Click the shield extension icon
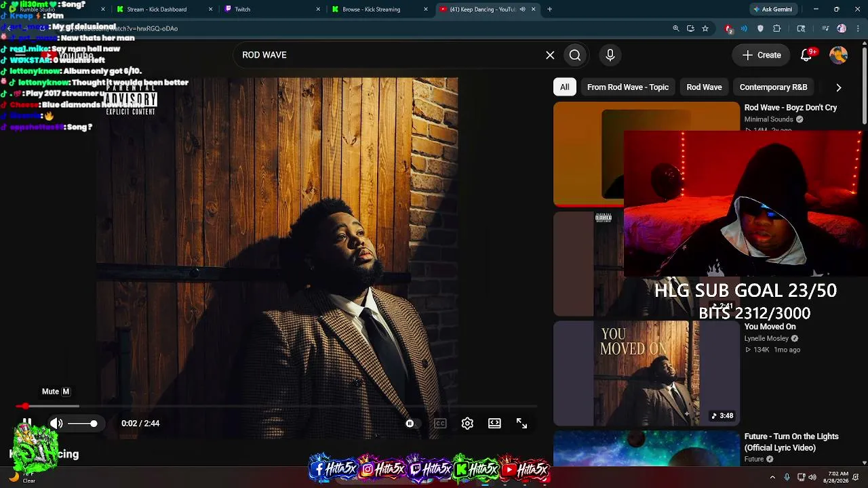 point(760,28)
